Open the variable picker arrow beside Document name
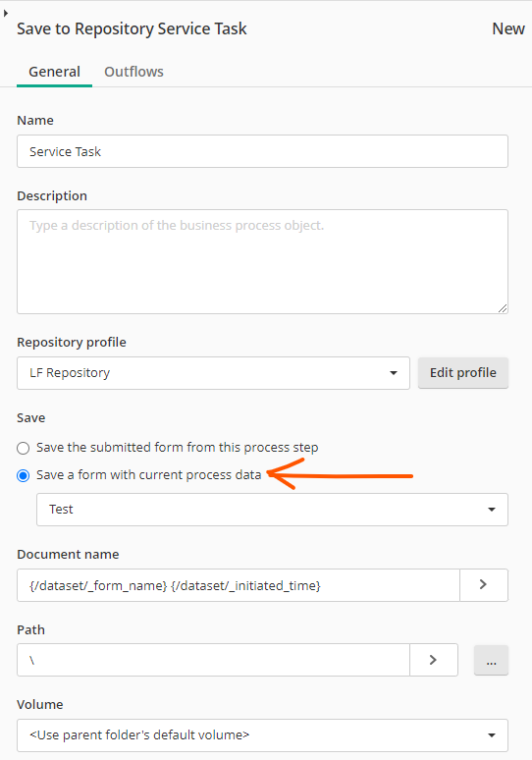This screenshot has width=532, height=760. (x=484, y=585)
